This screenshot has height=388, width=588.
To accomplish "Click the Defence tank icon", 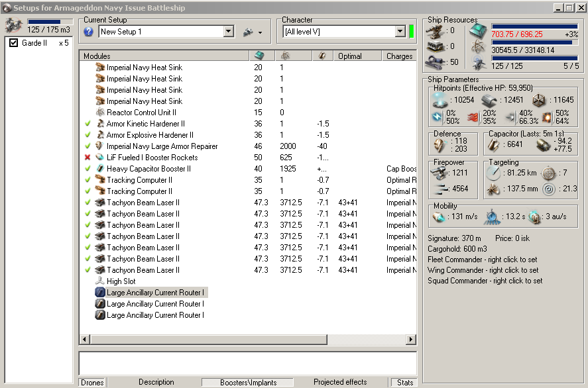I will (440, 145).
